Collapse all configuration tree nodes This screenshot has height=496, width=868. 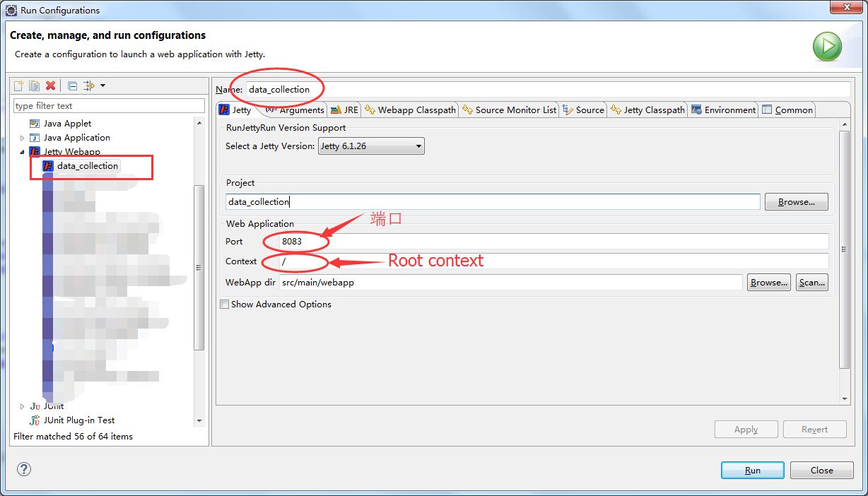coord(72,85)
